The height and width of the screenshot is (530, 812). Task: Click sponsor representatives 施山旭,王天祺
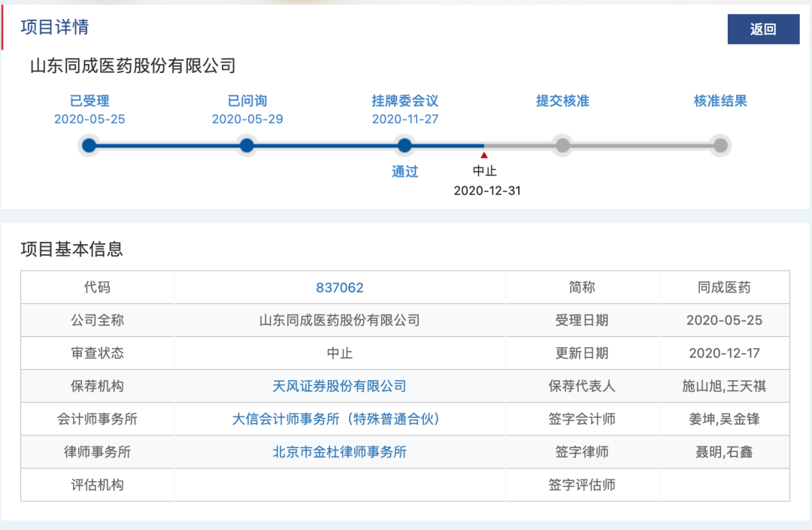pyautogui.click(x=724, y=386)
